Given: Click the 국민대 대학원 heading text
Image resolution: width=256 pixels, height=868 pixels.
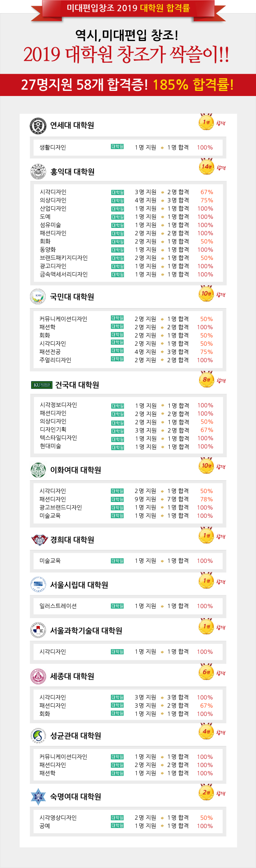Looking at the screenshot, I should [72, 297].
